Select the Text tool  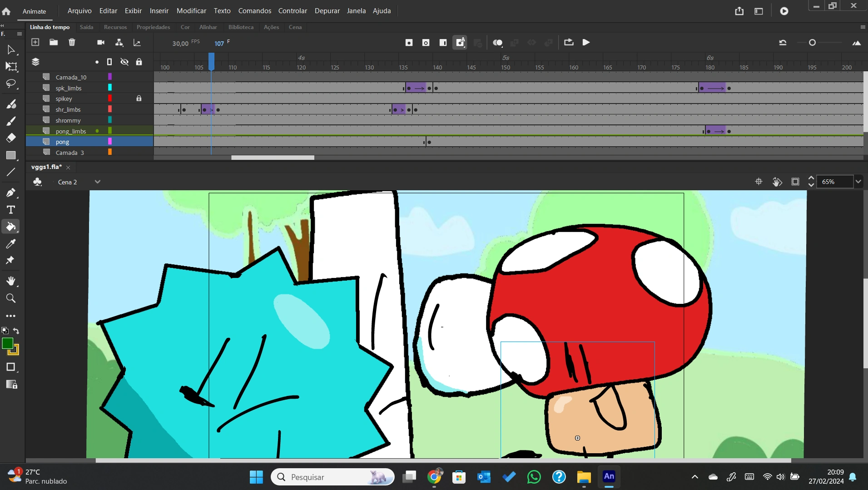(11, 210)
